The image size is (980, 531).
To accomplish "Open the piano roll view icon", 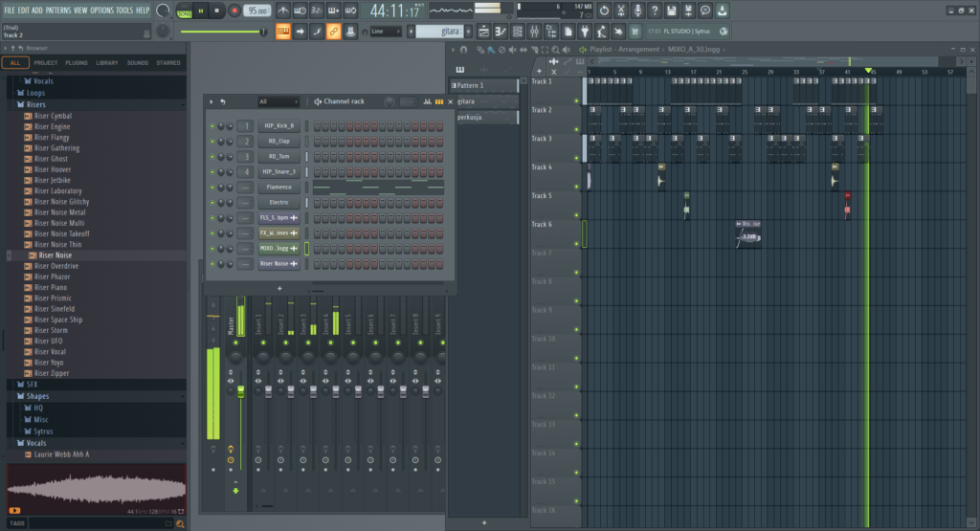I will (x=500, y=32).
